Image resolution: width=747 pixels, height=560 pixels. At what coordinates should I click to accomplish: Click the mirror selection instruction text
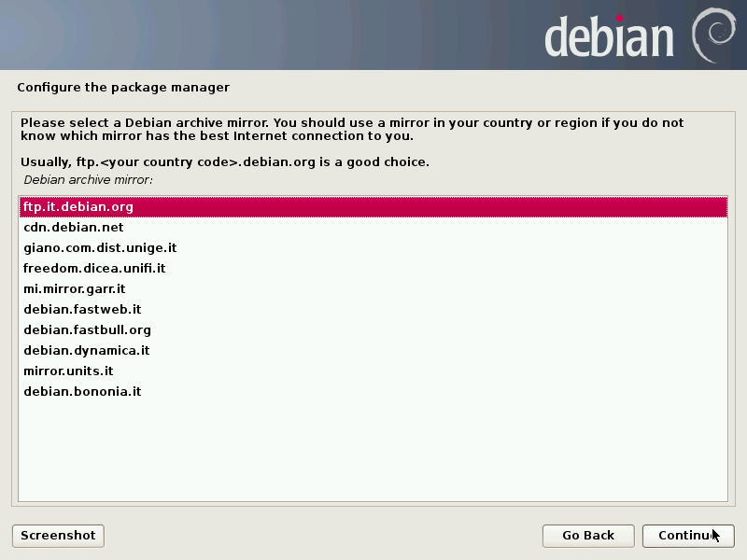pyautogui.click(x=352, y=130)
